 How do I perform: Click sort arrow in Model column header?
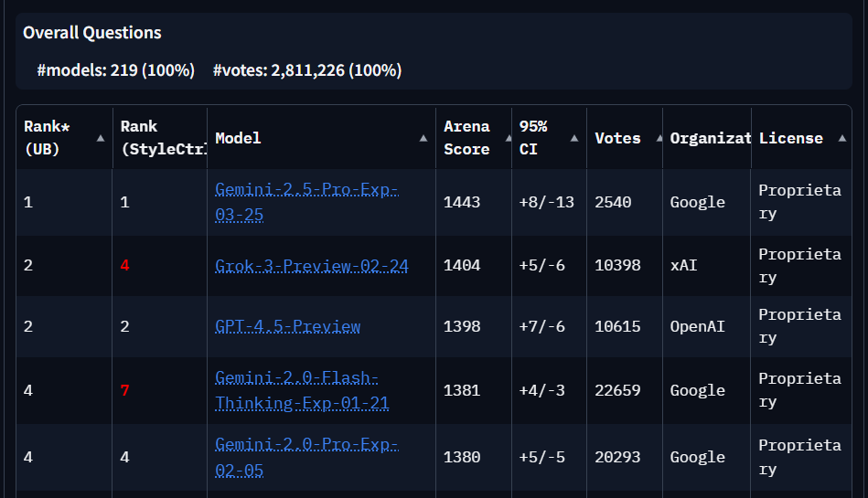423,138
